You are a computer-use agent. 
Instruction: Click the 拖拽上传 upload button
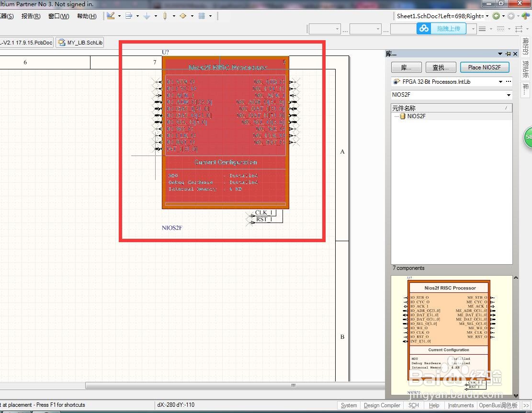(448, 29)
